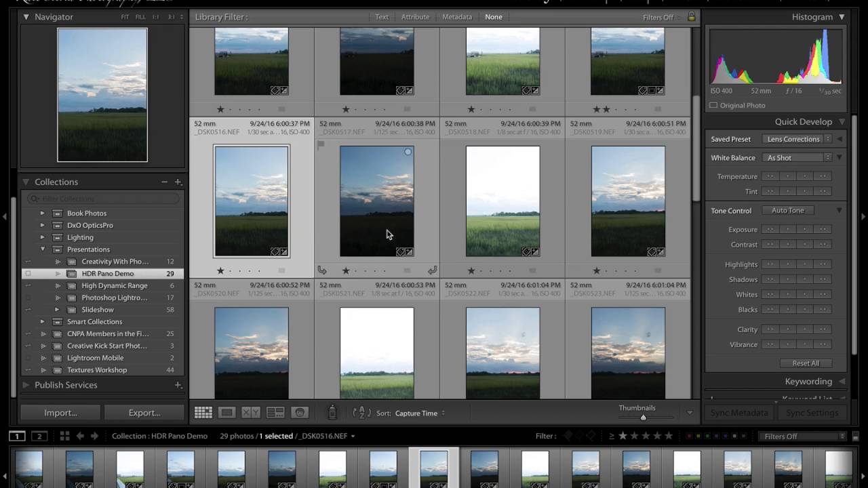Screen dimensions: 868x488
Task: Pick up the Painter spray can tool
Action: click(332, 412)
